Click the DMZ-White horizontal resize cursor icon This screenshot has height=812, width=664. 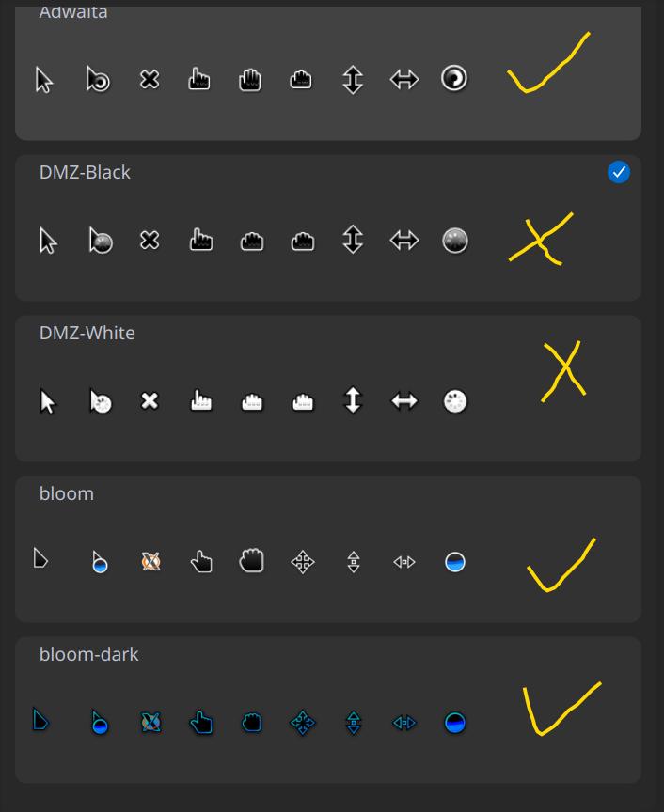[x=403, y=401]
